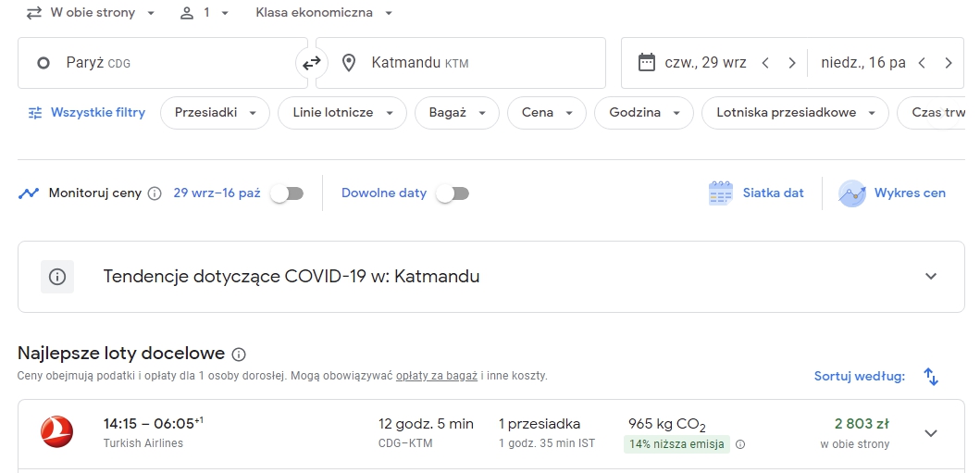Go to next departure date
The image size is (980, 473).
792,63
